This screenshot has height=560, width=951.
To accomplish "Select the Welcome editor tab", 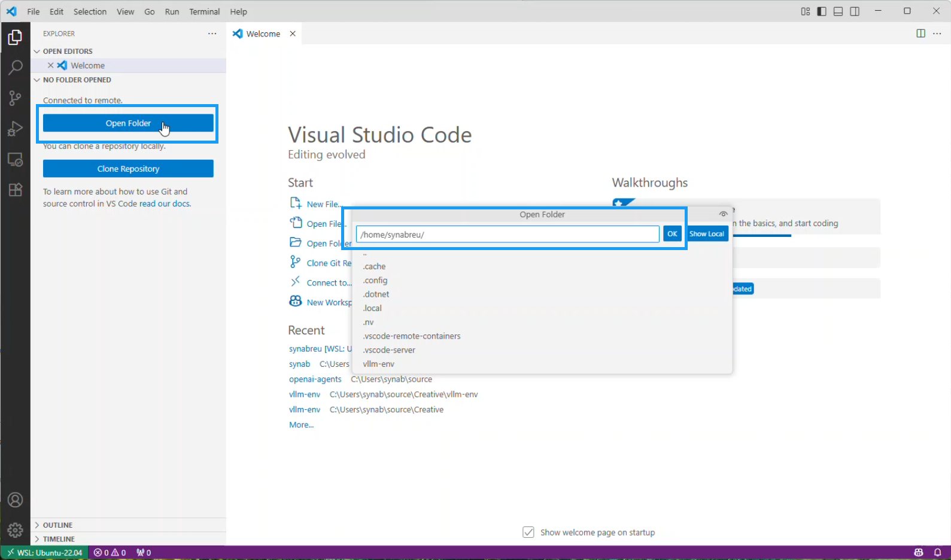I will [x=263, y=34].
